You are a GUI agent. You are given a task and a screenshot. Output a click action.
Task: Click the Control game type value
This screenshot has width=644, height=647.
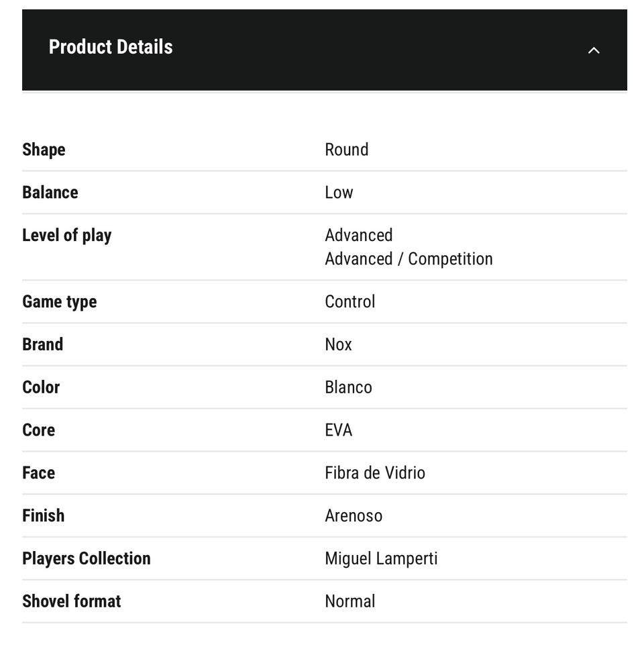pos(350,301)
